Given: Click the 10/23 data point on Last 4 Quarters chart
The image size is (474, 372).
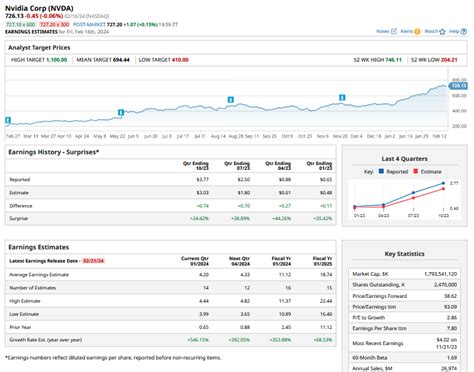Looking at the screenshot, I should pyautogui.click(x=443, y=183).
